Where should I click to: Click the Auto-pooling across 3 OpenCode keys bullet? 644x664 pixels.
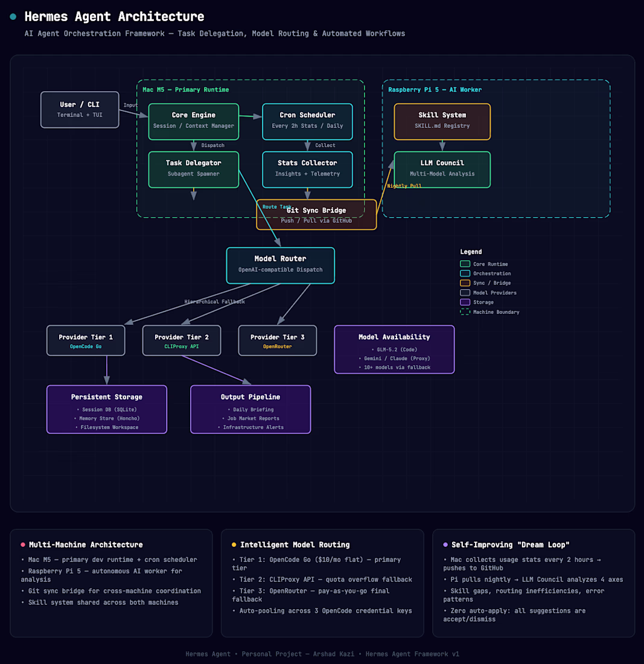pyautogui.click(x=322, y=611)
